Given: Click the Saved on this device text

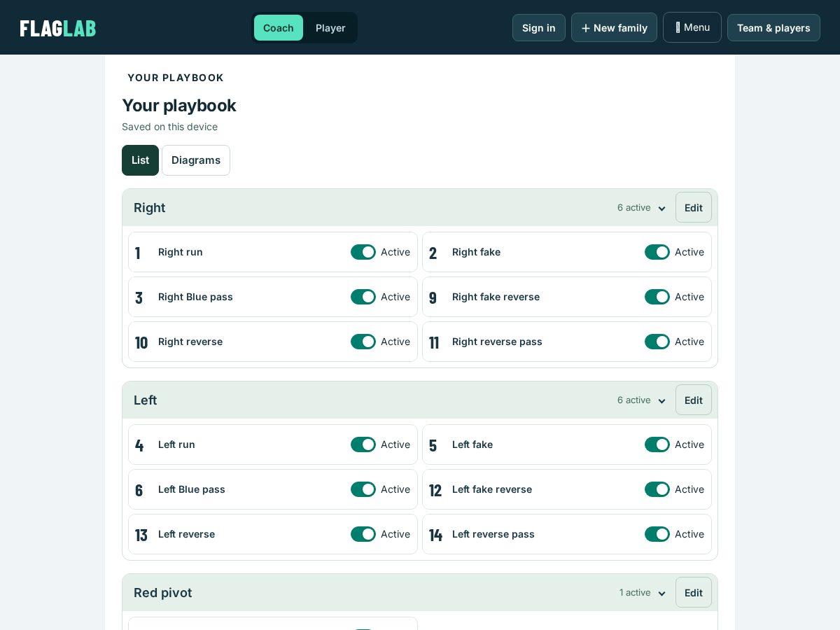Looking at the screenshot, I should click(x=169, y=127).
